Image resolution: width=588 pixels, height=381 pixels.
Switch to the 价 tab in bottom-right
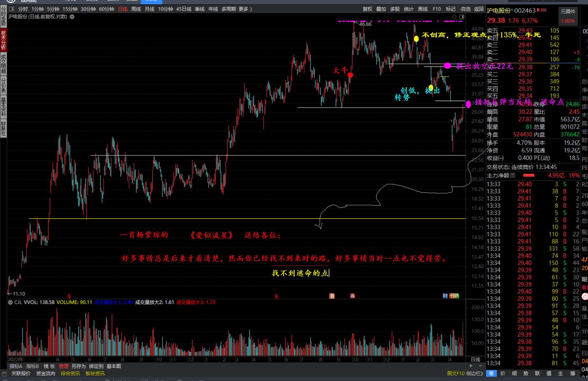pyautogui.click(x=503, y=374)
